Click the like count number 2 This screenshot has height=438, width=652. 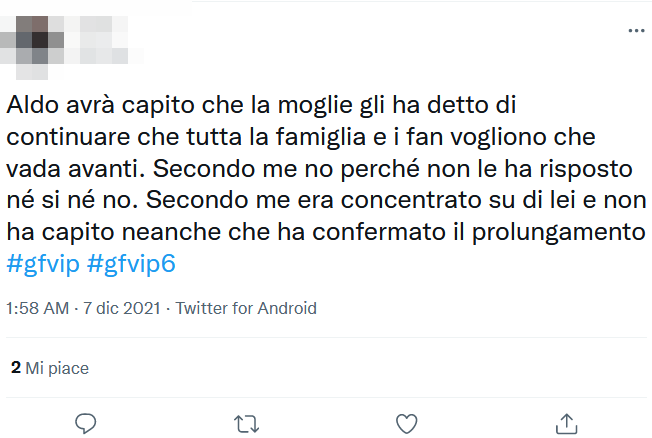coord(15,368)
